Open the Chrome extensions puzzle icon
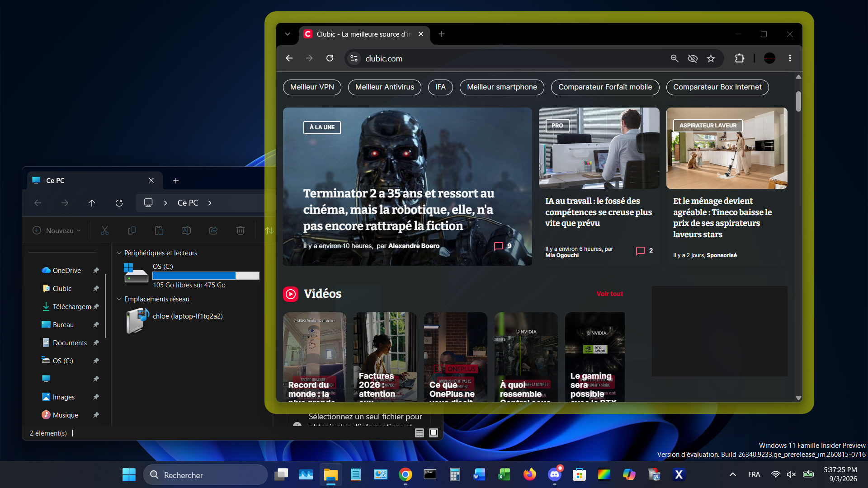The height and width of the screenshot is (488, 868). [x=740, y=58]
